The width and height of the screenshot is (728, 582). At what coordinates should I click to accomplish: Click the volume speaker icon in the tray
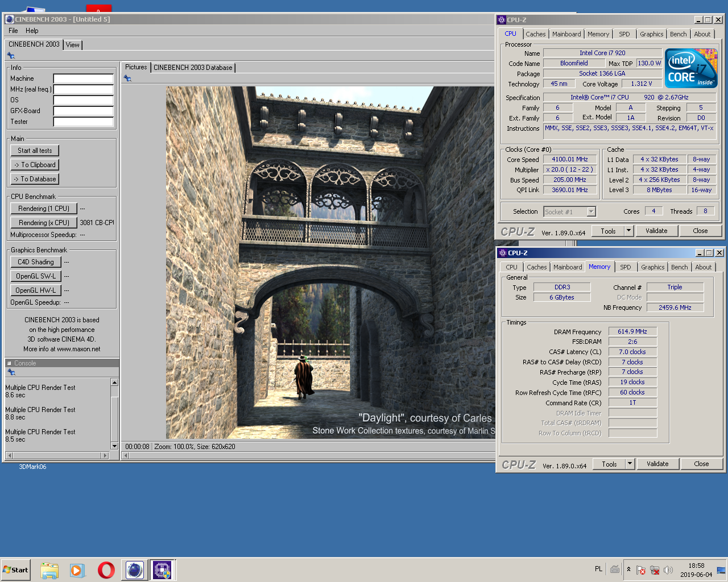pos(668,569)
